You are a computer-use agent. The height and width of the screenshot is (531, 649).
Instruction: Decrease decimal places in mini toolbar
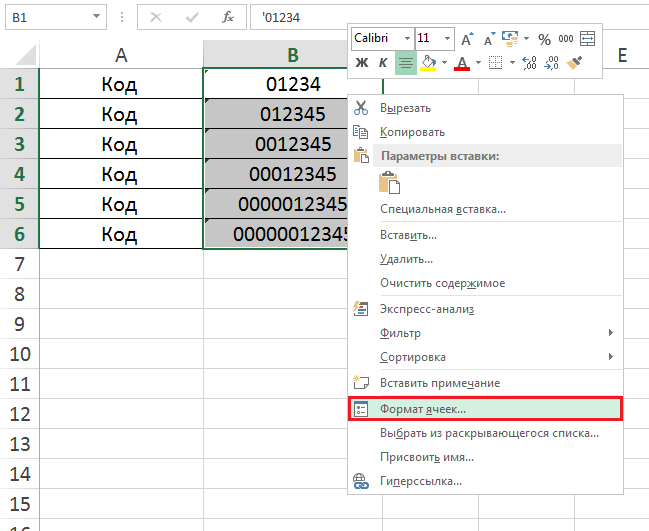click(x=552, y=63)
